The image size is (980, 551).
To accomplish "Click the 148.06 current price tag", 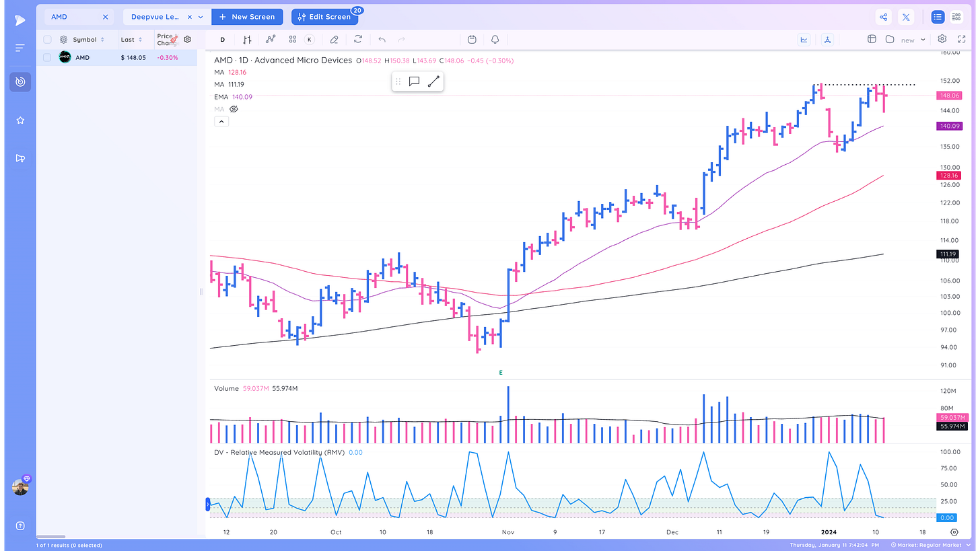I will point(950,96).
